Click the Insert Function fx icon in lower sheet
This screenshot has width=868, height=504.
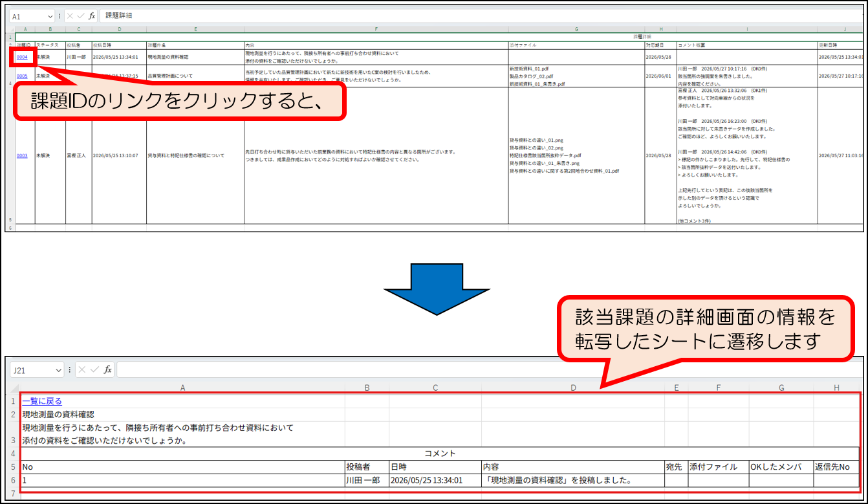click(x=108, y=370)
